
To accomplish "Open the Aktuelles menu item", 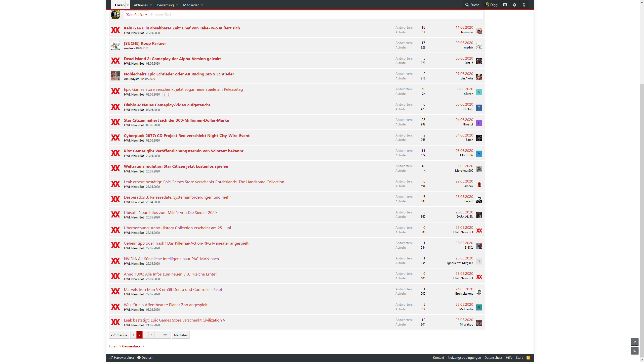I will [141, 5].
